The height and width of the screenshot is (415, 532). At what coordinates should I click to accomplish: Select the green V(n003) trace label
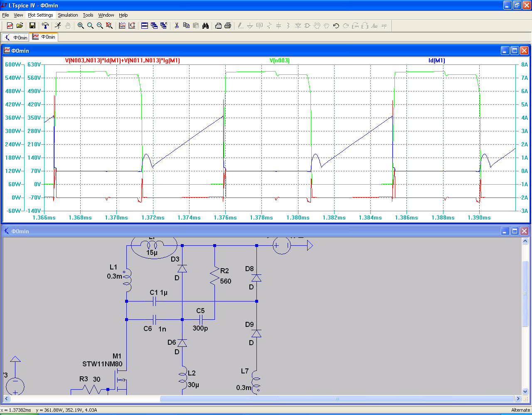(x=279, y=61)
